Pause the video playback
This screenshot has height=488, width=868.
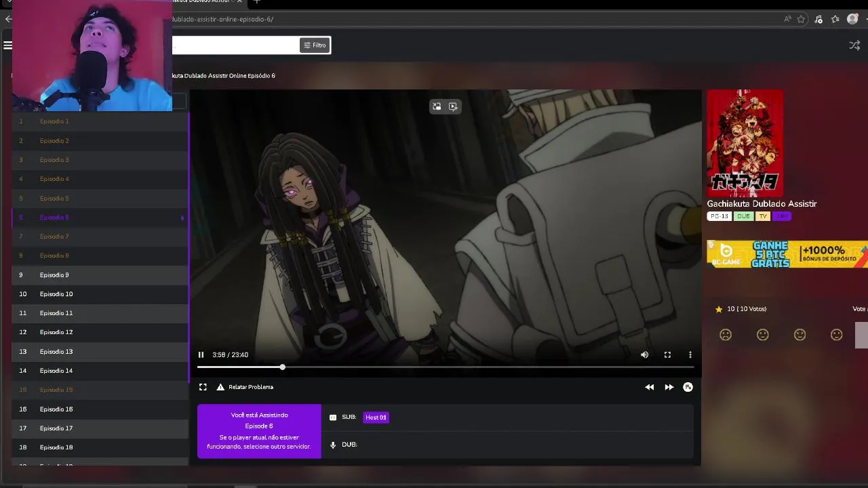pyautogui.click(x=201, y=354)
